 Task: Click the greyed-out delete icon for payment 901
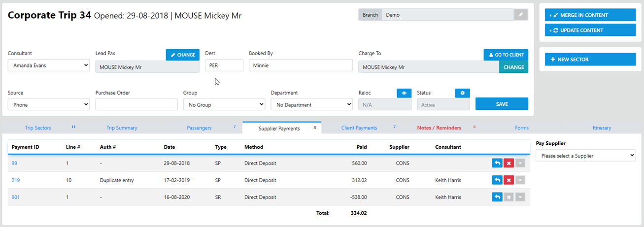coord(509,197)
